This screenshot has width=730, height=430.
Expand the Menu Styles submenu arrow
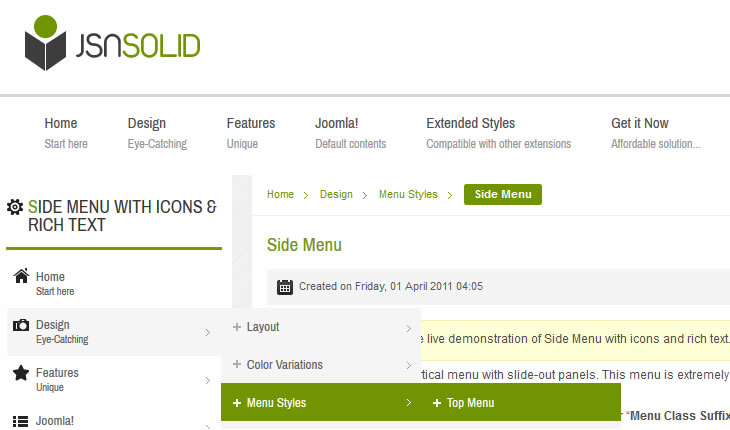[409, 403]
